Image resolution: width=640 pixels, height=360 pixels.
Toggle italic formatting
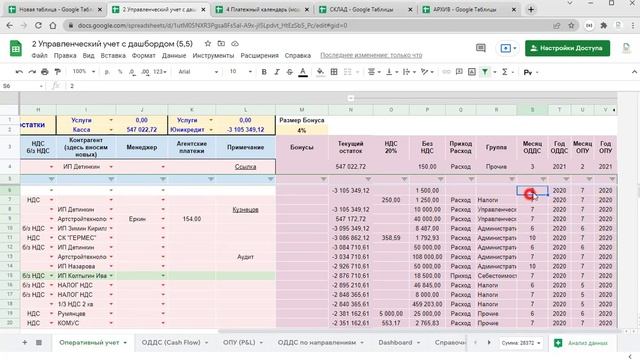[x=277, y=72]
